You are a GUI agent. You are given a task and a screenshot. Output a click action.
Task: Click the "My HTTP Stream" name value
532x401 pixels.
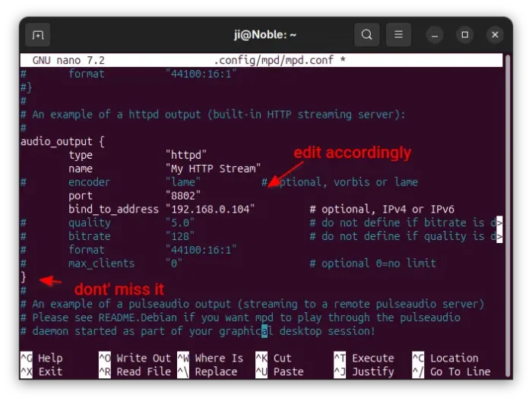(213, 168)
